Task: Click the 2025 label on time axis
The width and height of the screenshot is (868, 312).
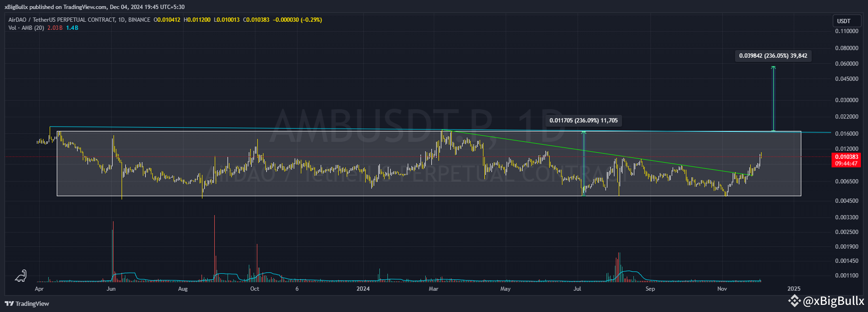Action: coord(794,289)
